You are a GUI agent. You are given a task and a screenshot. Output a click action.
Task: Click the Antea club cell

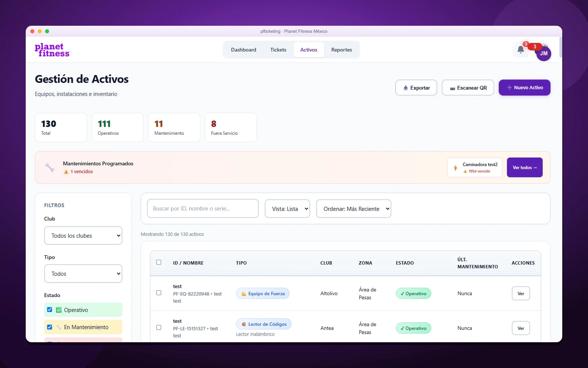327,328
